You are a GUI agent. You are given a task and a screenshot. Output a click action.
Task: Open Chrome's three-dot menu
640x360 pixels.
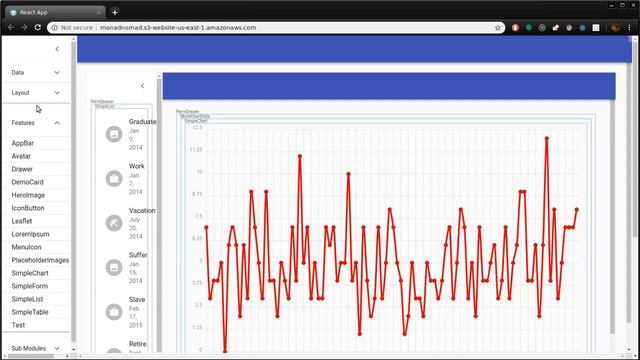(x=629, y=28)
